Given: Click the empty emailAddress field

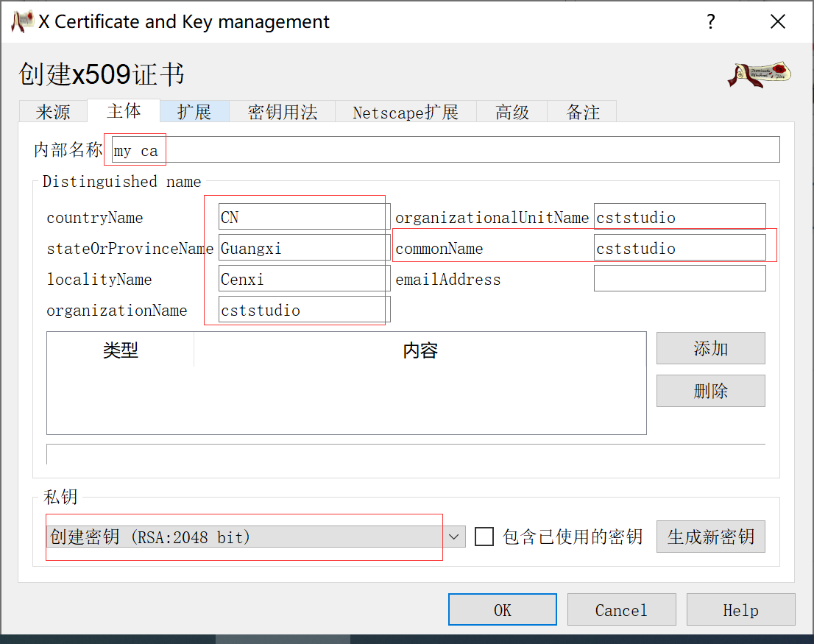Looking at the screenshot, I should (x=679, y=279).
